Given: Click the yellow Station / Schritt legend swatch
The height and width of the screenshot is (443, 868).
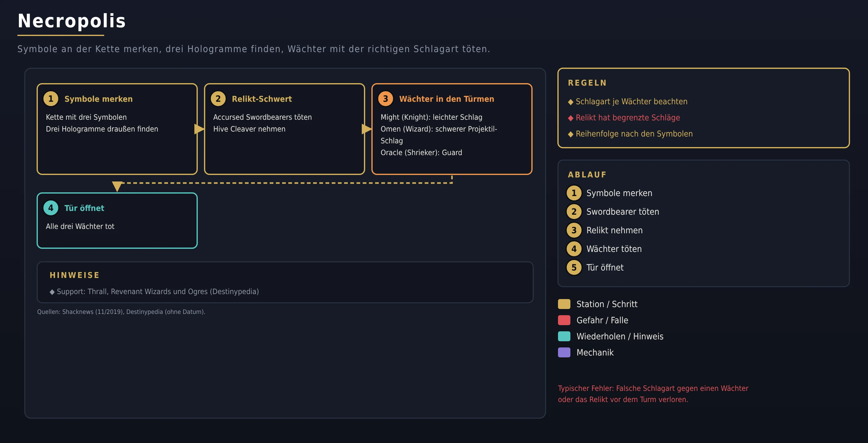Looking at the screenshot, I should coord(564,304).
